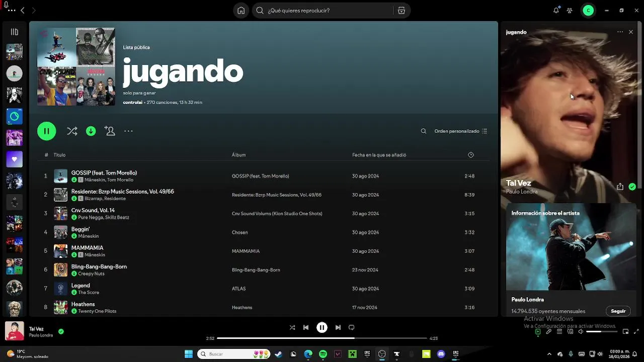
Task: Open the Liked Songs purple heart in the sidebar
Action: click(14, 159)
